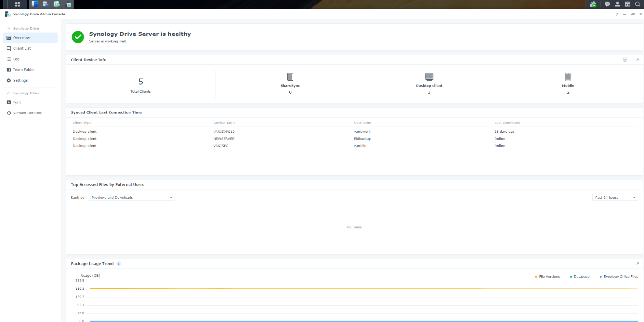The width and height of the screenshot is (644, 322).
Task: Open Storage Analyzer taskbar icon
Action: pyautogui.click(x=46, y=4)
